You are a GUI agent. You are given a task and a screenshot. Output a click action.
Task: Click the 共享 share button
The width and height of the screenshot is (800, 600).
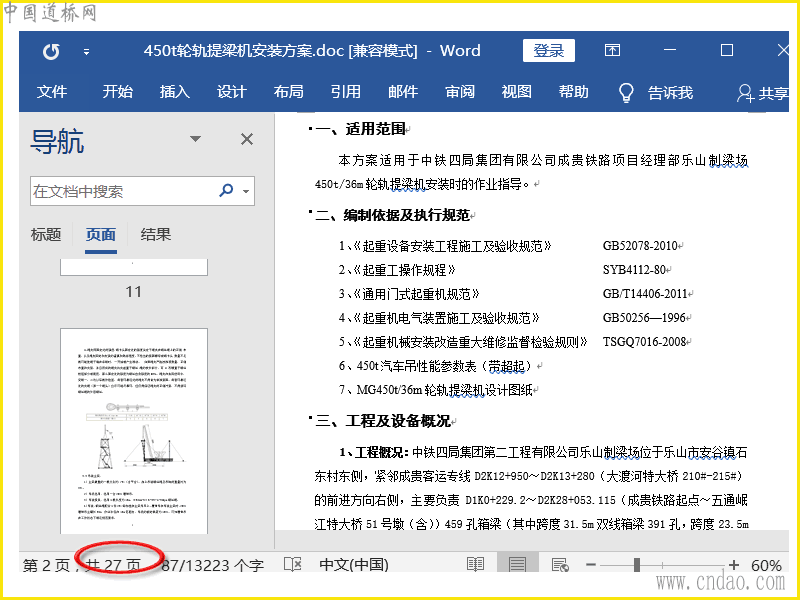click(762, 93)
